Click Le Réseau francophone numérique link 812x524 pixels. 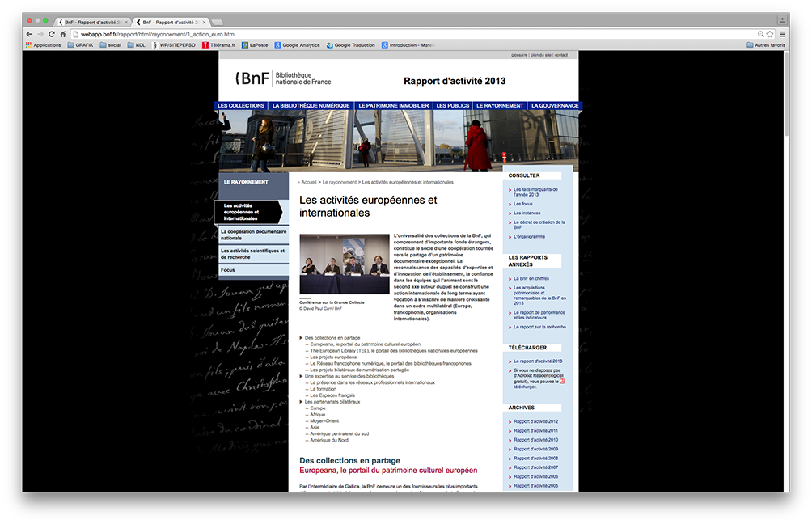pos(391,364)
